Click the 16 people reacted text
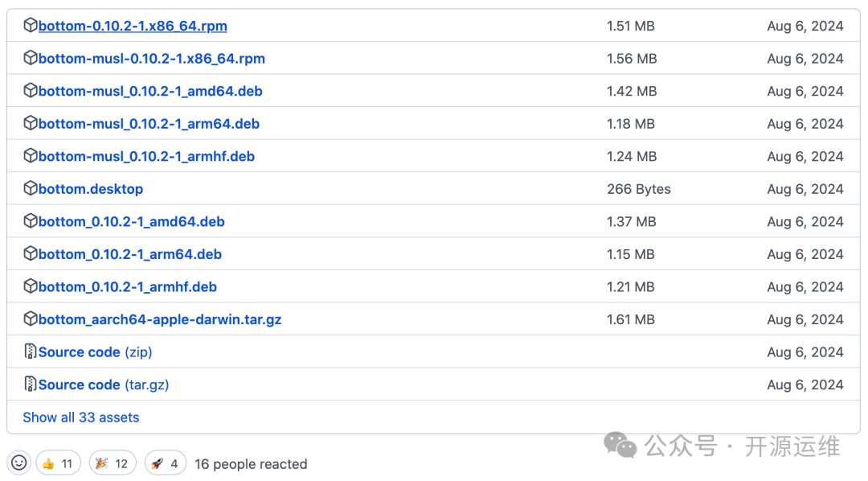This screenshot has width=868, height=481. tap(251, 464)
